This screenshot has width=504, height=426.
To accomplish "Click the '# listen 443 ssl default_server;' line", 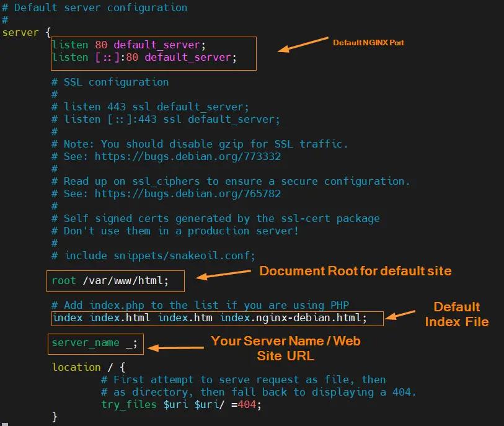I will point(150,107).
